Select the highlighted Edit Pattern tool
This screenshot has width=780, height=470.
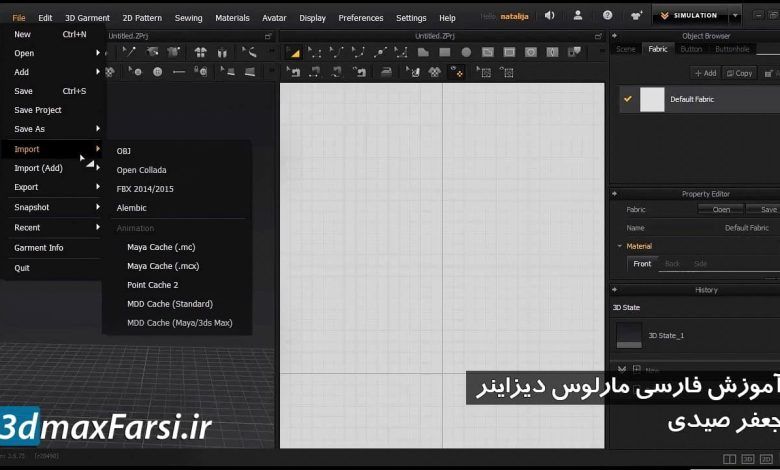click(293, 53)
